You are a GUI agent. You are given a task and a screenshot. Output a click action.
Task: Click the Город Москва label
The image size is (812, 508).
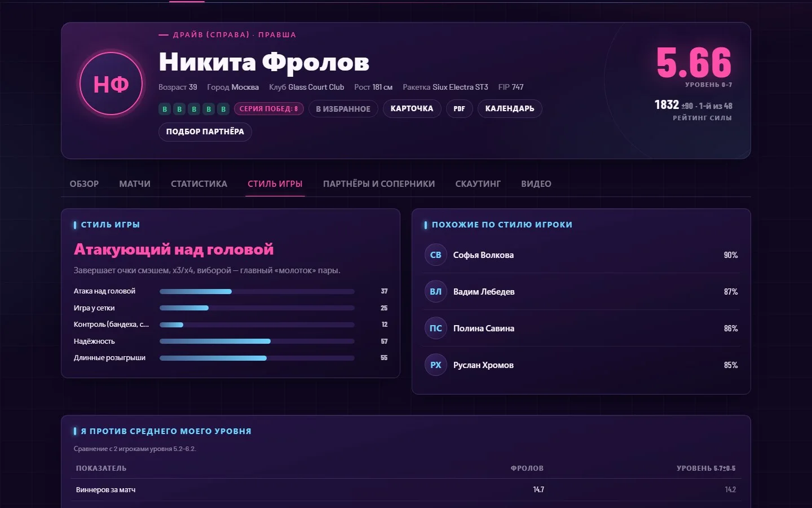coord(233,87)
